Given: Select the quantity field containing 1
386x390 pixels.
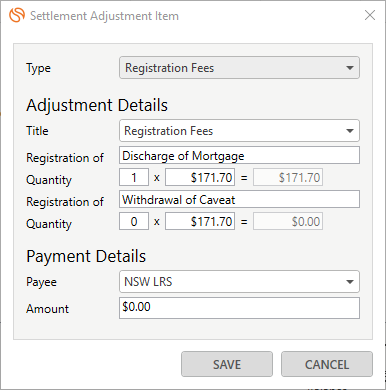Looking at the screenshot, I should coord(134,177).
